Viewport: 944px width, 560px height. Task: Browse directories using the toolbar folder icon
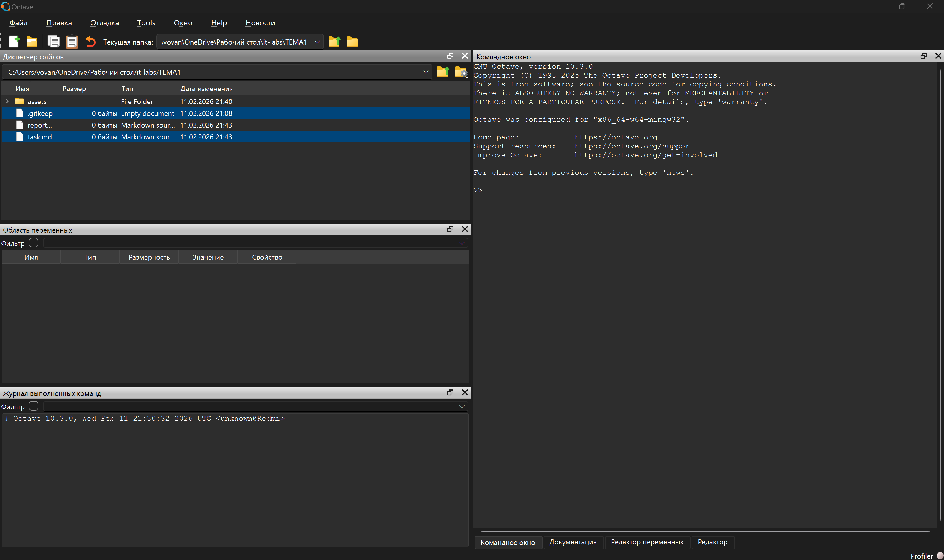[x=352, y=42]
